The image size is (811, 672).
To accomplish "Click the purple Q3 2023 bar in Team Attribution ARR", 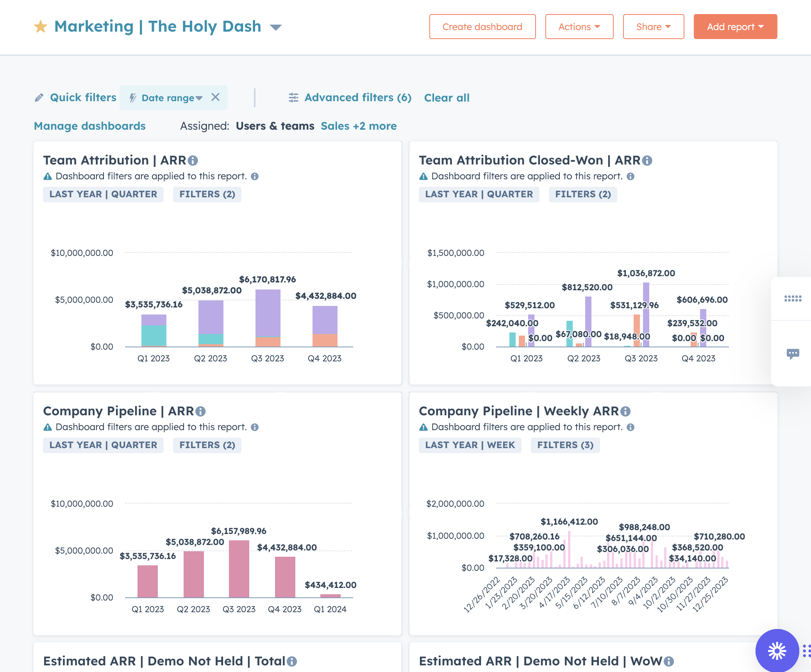I will pyautogui.click(x=268, y=313).
